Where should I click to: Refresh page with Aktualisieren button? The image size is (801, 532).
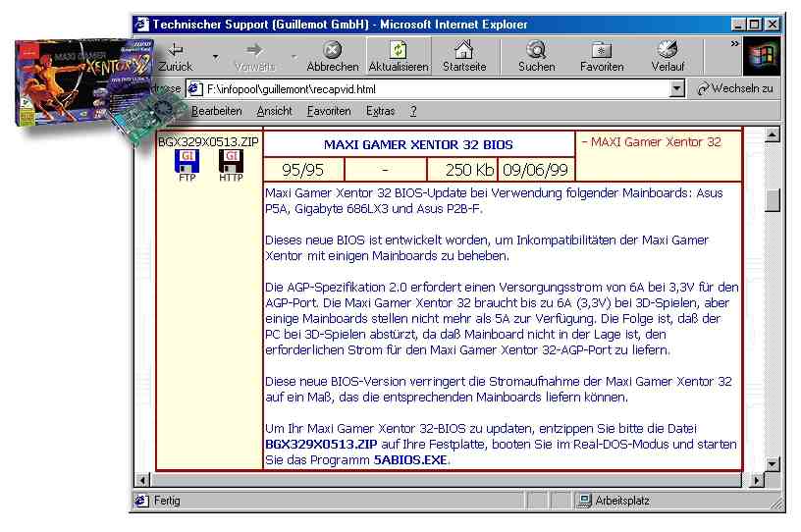[399, 56]
